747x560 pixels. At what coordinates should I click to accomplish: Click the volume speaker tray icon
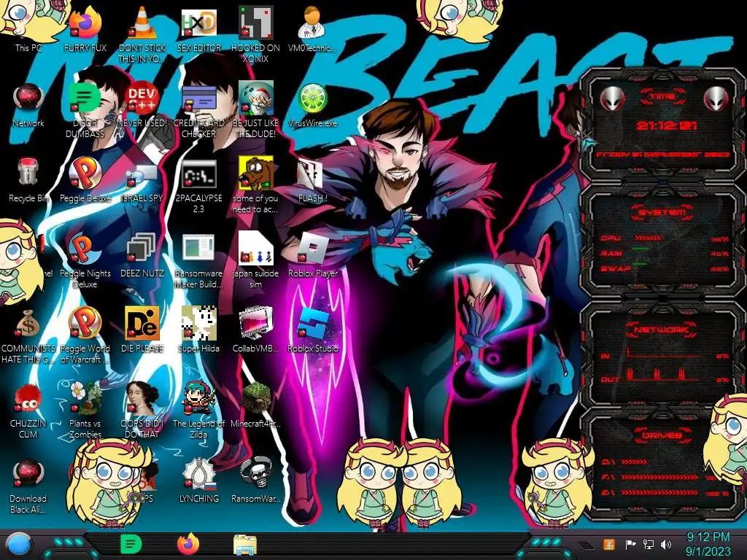pos(666,544)
